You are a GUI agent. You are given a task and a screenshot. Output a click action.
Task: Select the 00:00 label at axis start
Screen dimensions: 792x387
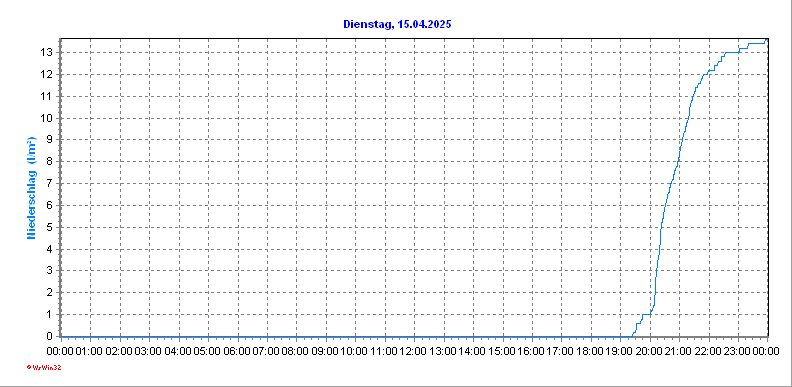click(x=61, y=351)
